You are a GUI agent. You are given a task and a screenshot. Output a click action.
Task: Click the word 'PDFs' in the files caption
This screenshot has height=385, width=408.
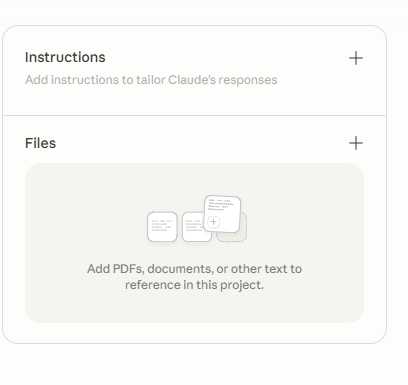[129, 269]
